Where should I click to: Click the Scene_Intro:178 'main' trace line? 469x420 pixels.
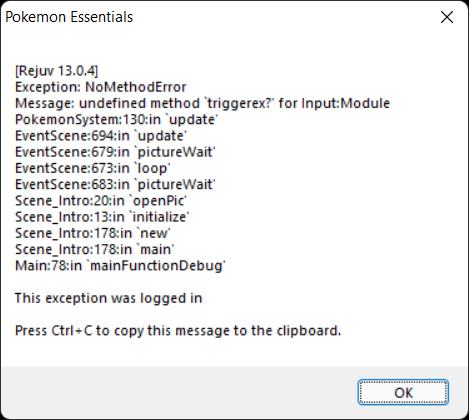click(95, 249)
